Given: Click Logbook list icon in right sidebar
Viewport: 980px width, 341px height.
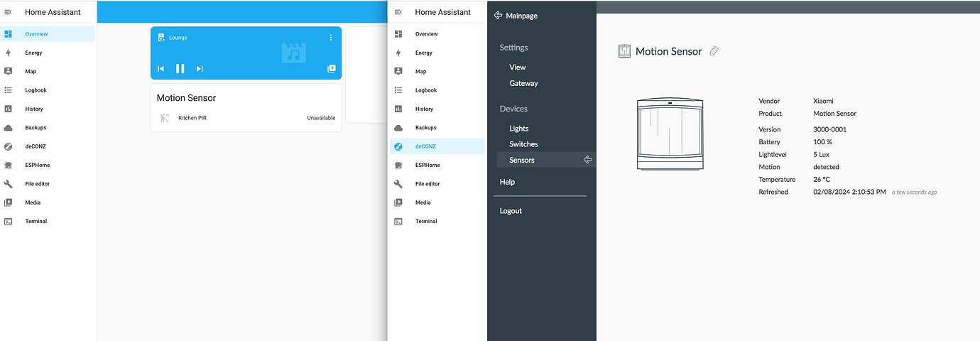Looking at the screenshot, I should click(x=398, y=90).
